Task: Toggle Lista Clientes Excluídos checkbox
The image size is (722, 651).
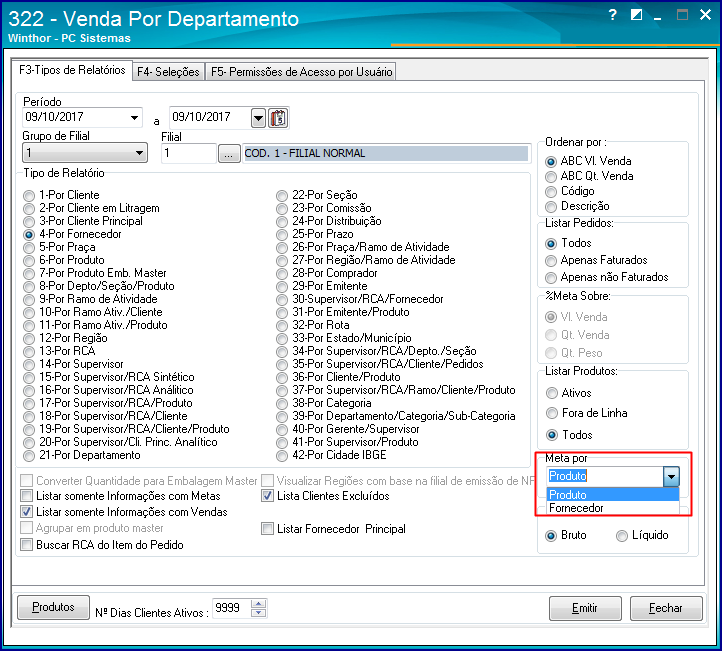Action: pos(326,496)
